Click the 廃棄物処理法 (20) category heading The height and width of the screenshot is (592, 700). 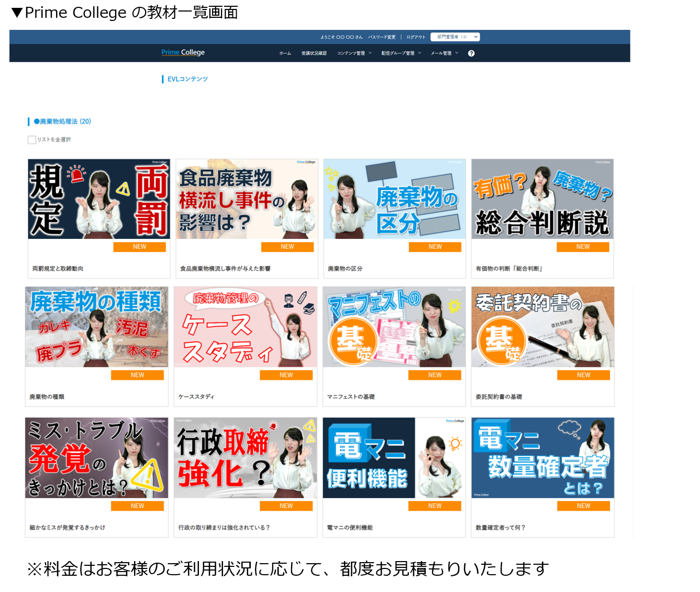62,122
